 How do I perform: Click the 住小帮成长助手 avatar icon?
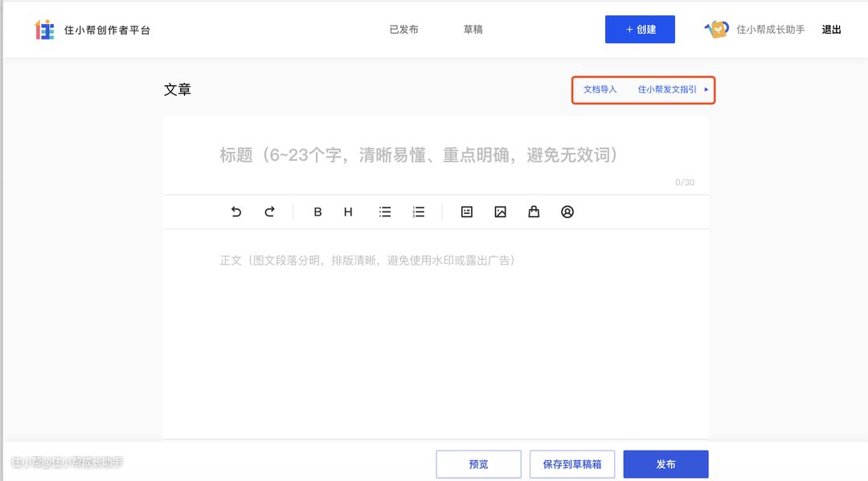click(716, 30)
